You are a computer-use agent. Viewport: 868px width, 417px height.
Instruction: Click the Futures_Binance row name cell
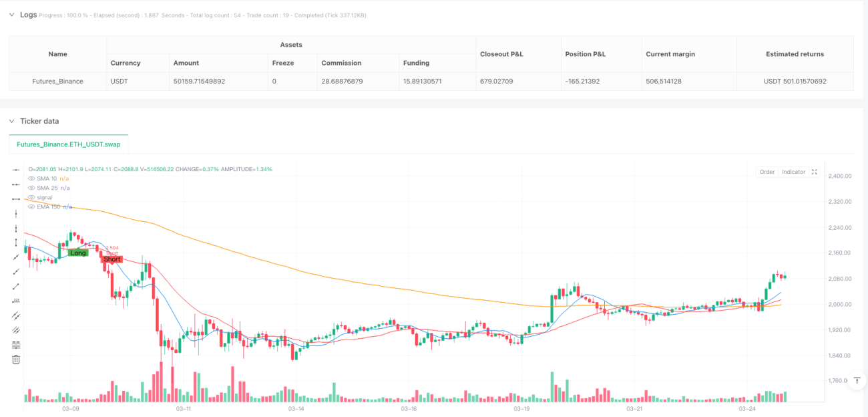coord(58,82)
